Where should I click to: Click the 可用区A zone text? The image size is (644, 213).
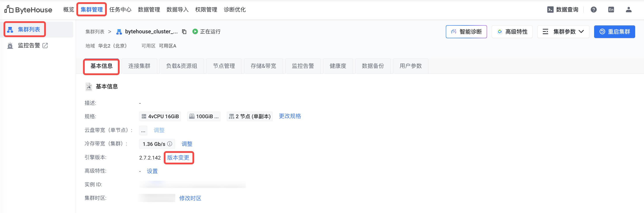(x=168, y=46)
